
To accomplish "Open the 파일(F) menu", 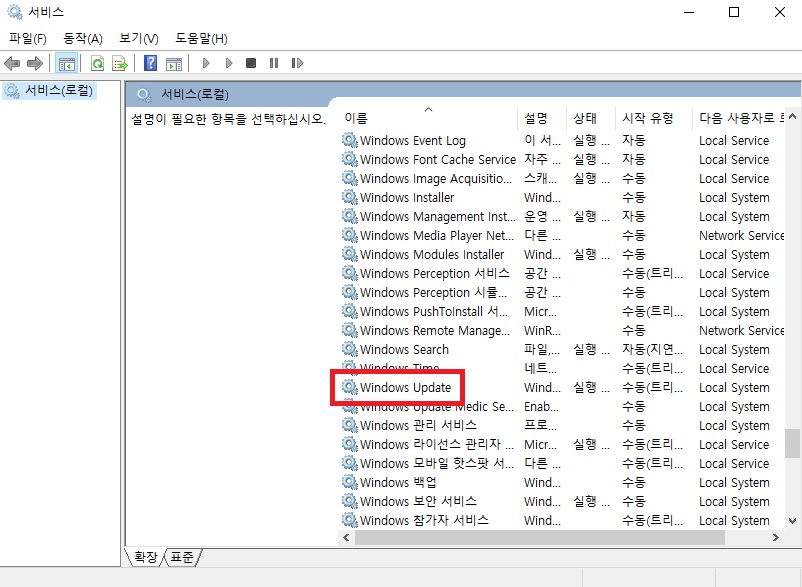I will (x=28, y=38).
